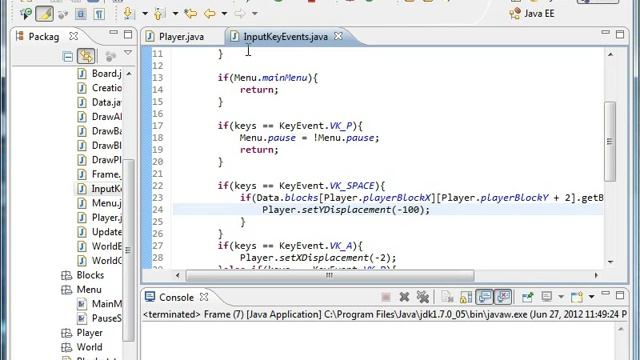
Task: Click Display Selected Console monitor icon
Action: 547,297
